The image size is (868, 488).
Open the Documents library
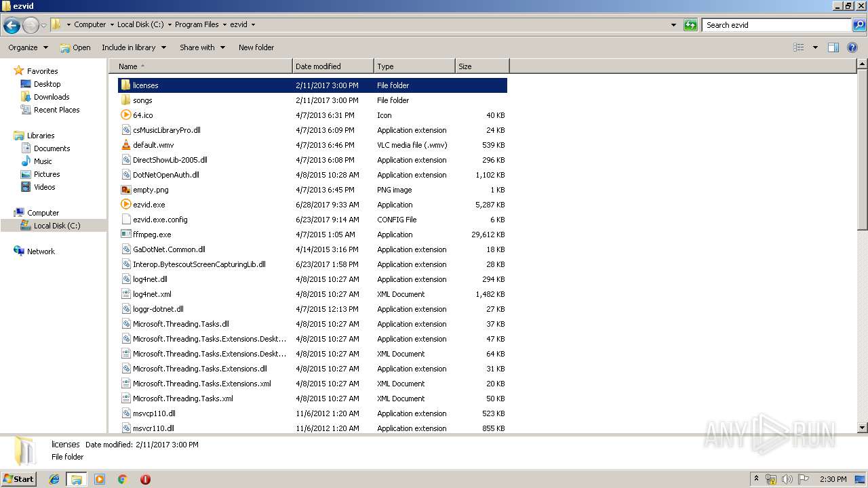point(52,148)
